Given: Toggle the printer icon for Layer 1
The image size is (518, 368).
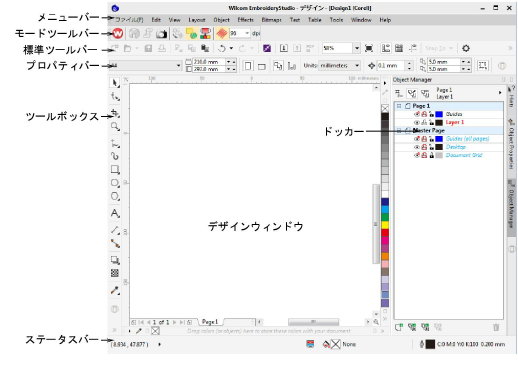Looking at the screenshot, I should point(424,123).
